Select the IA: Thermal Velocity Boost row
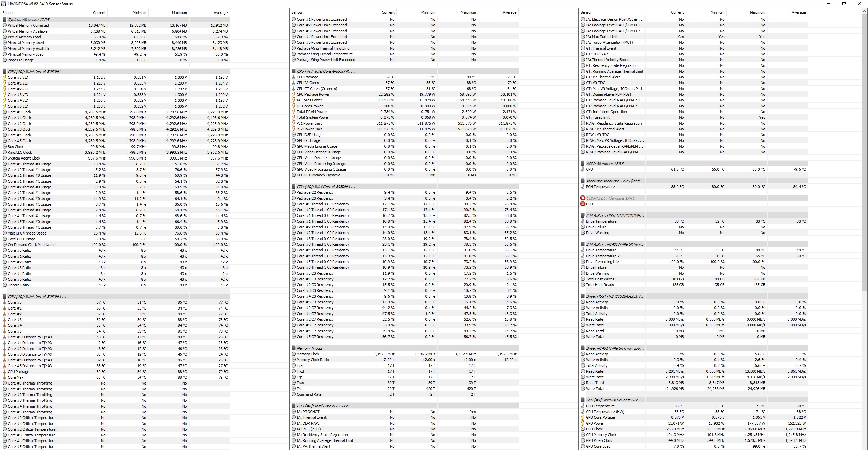Screen dimensions: 868x450 (694, 60)
